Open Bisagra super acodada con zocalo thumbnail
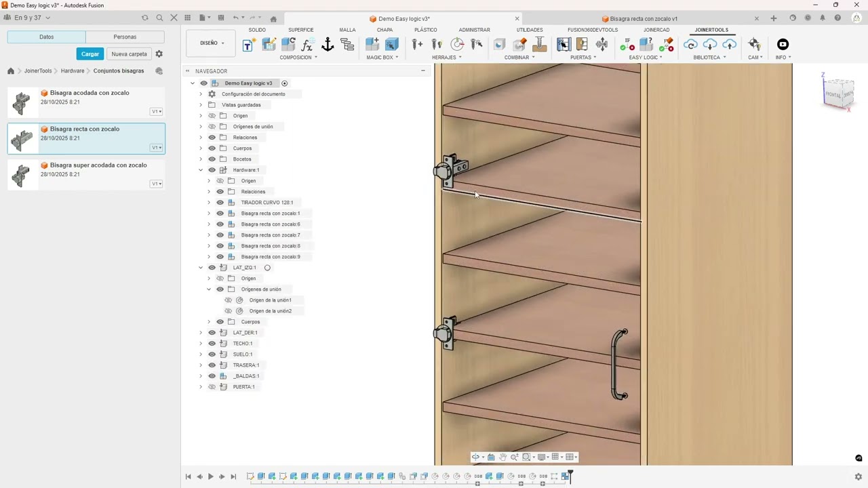Viewport: 868px width, 488px height. pyautogui.click(x=21, y=175)
